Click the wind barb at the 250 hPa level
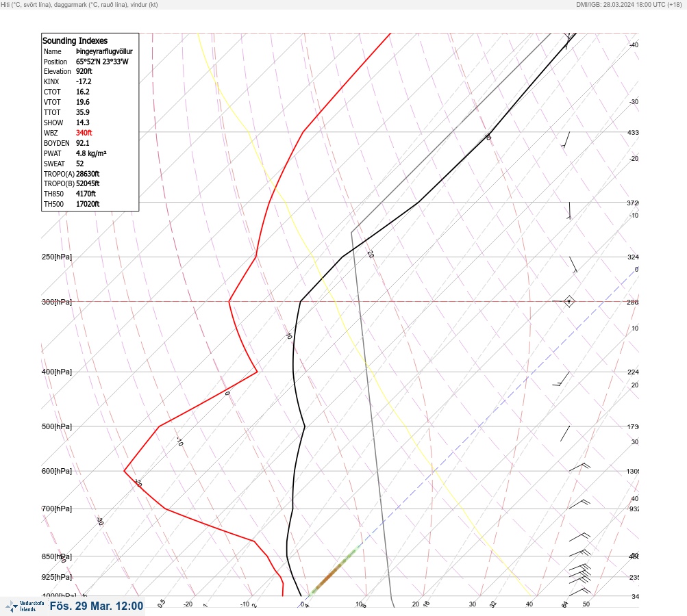Image resolution: width=687 pixels, height=616 pixels. (573, 264)
